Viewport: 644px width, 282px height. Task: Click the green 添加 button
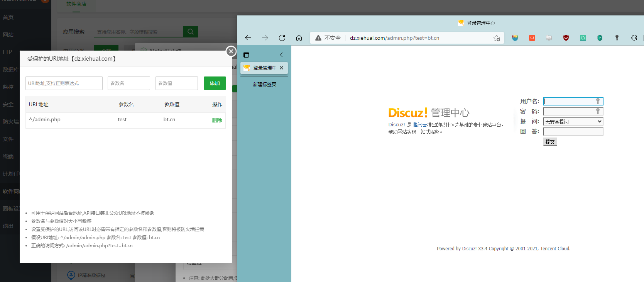(x=215, y=83)
